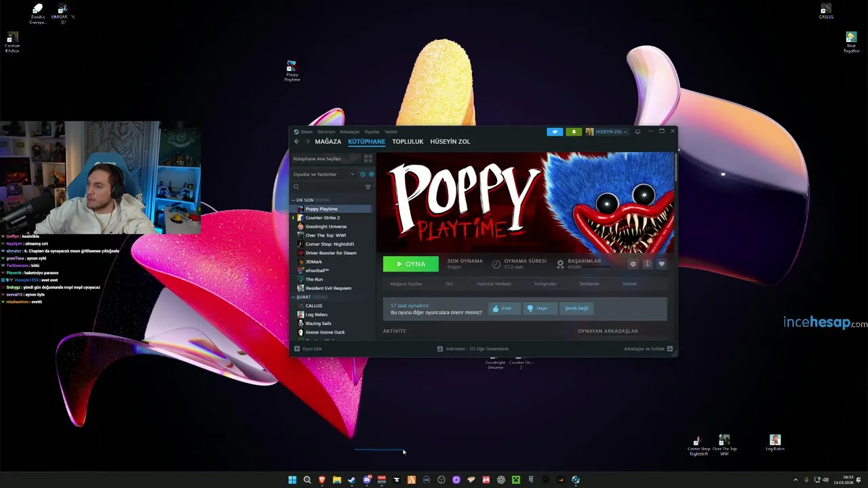Open Destek link
This screenshot has width=868, height=488.
tap(629, 284)
